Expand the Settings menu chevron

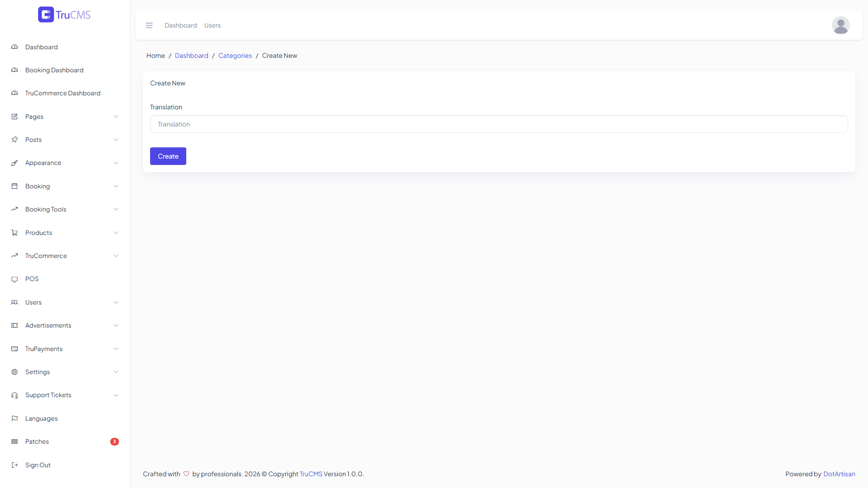(116, 372)
